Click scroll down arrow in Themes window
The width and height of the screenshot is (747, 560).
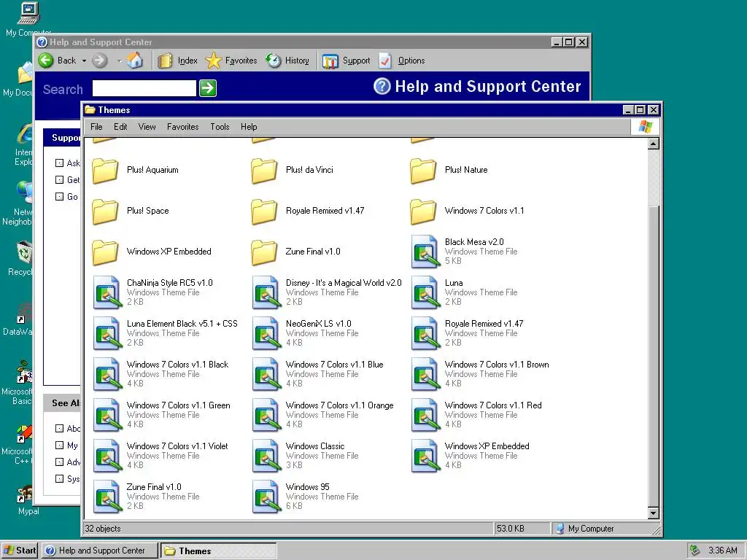654,513
